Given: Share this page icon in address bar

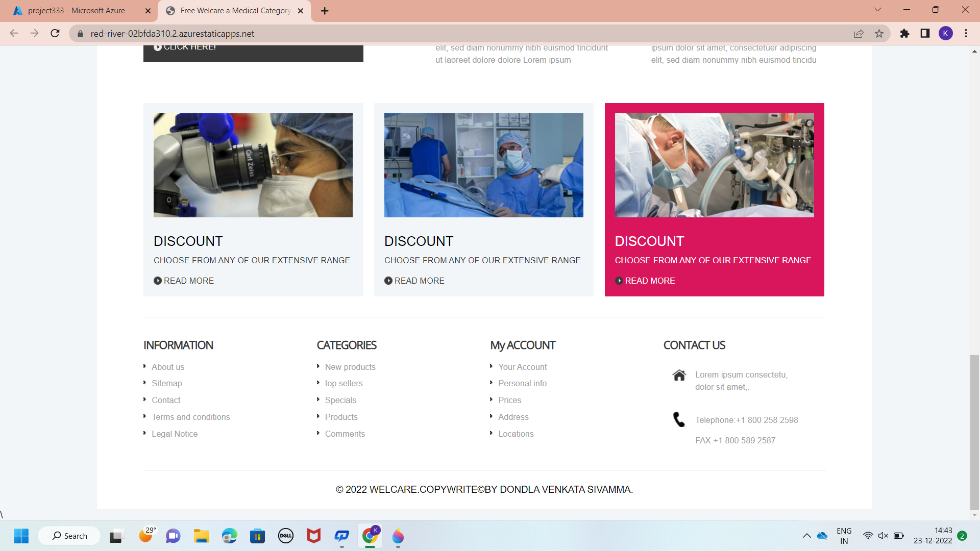Looking at the screenshot, I should point(859,34).
